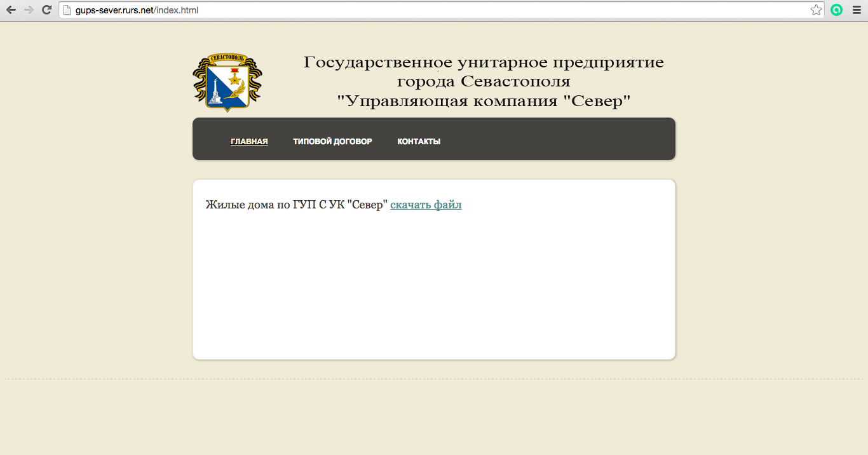Reload the page with the refresh icon
Viewport: 868px width, 455px height.
46,10
